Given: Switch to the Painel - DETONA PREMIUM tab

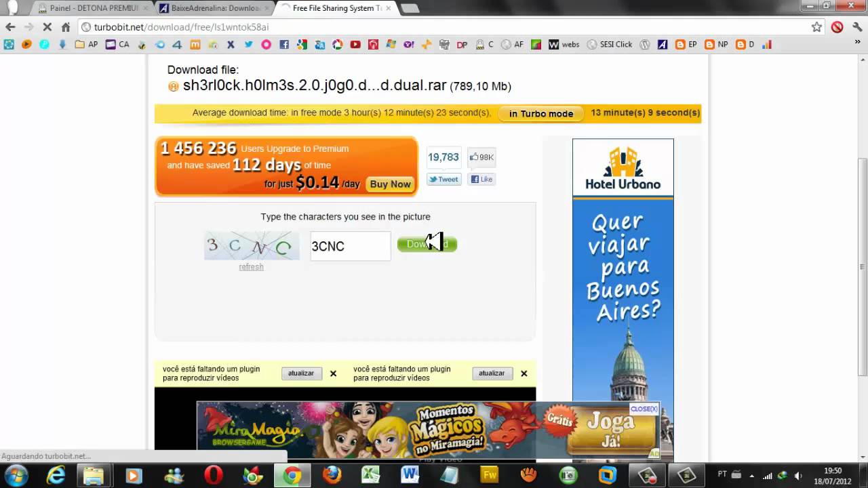Looking at the screenshot, I should click(x=92, y=8).
